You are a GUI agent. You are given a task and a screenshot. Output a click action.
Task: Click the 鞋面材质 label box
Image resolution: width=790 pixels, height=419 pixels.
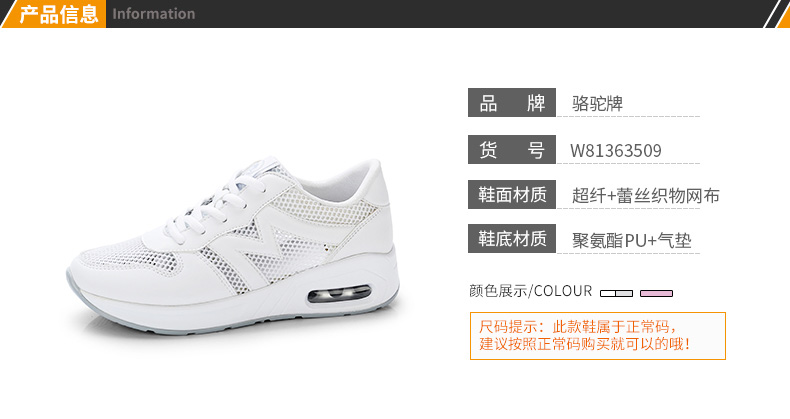512,194
